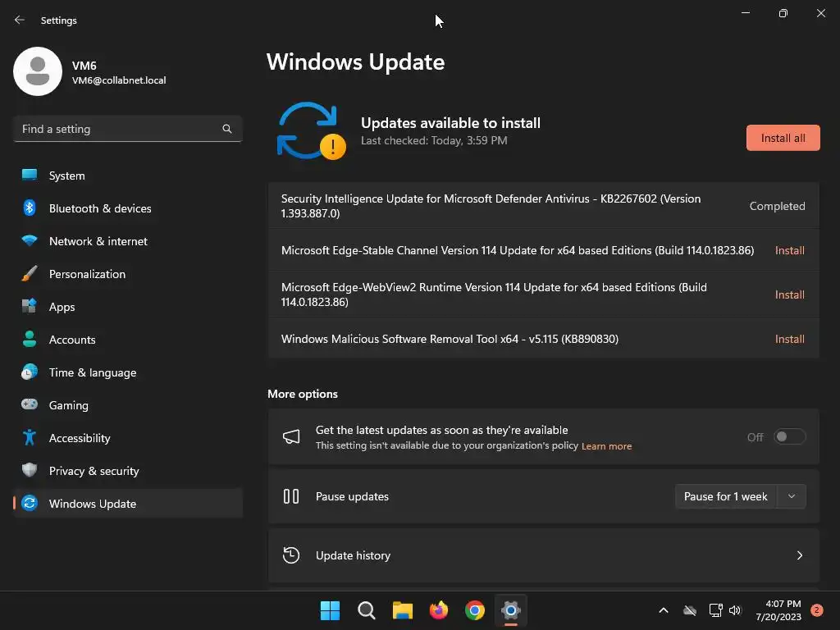Open the network tray icon
Viewport: 840px width, 630px height.
pyautogui.click(x=715, y=610)
